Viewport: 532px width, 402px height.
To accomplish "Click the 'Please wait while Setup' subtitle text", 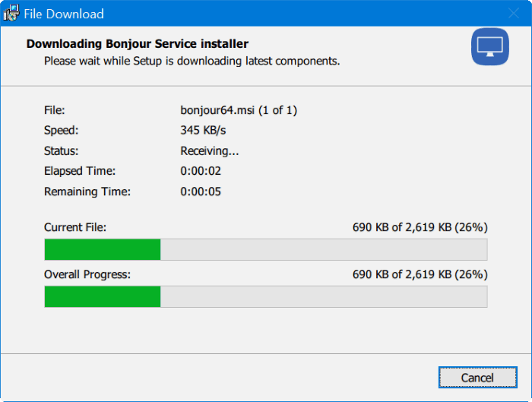I will click(x=192, y=61).
